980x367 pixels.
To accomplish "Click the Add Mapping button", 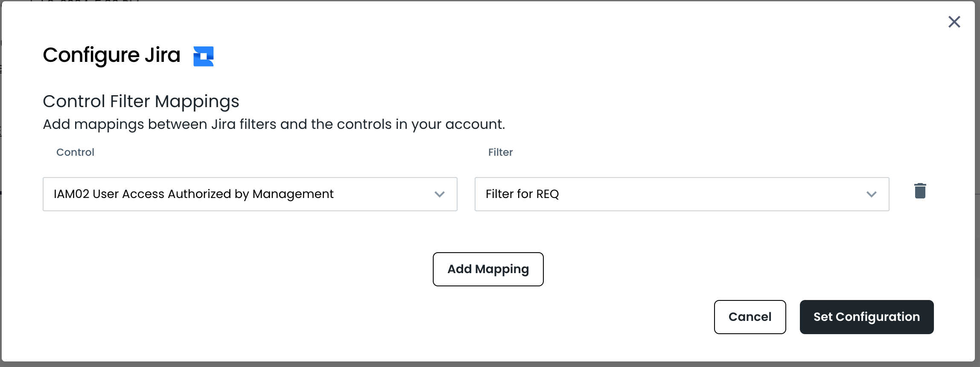I will (488, 269).
